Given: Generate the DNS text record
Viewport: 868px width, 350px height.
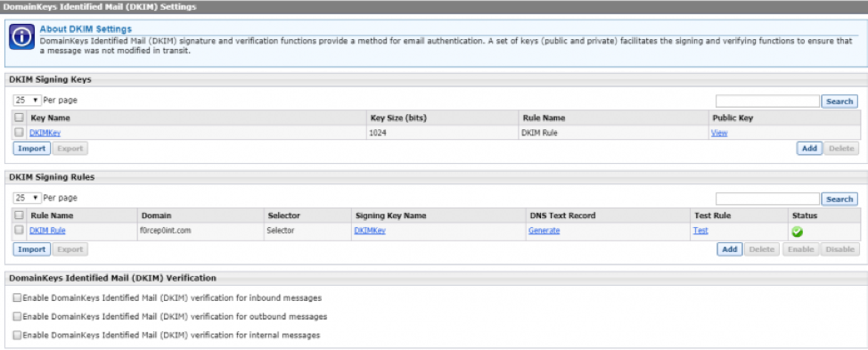Looking at the screenshot, I should click(545, 231).
